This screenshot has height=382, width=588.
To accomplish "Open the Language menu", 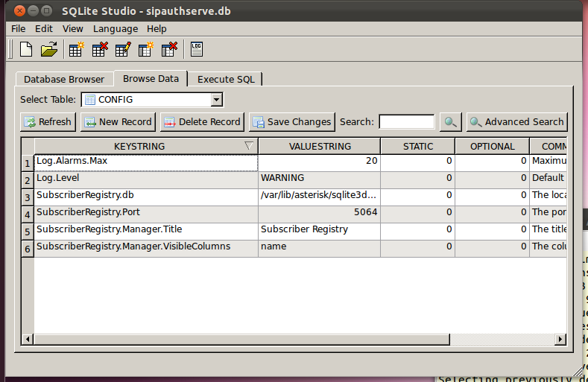I will [116, 28].
